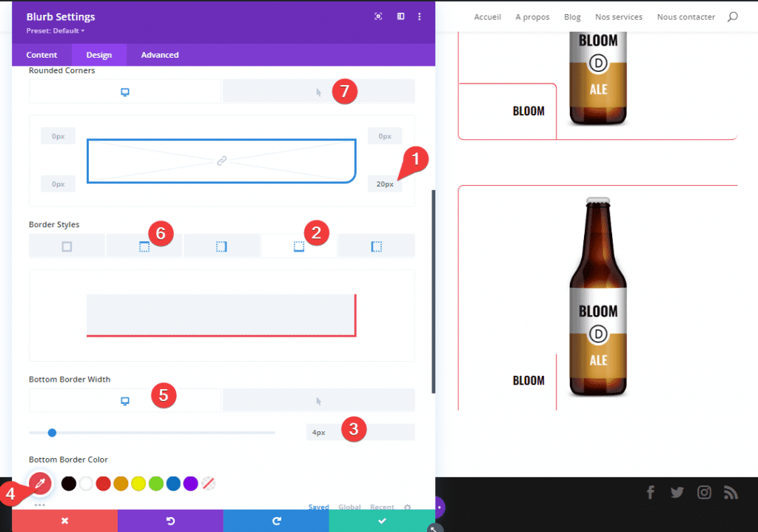The image size is (758, 532).
Task: Select Rounded Corners hover state tab
Action: [x=318, y=91]
